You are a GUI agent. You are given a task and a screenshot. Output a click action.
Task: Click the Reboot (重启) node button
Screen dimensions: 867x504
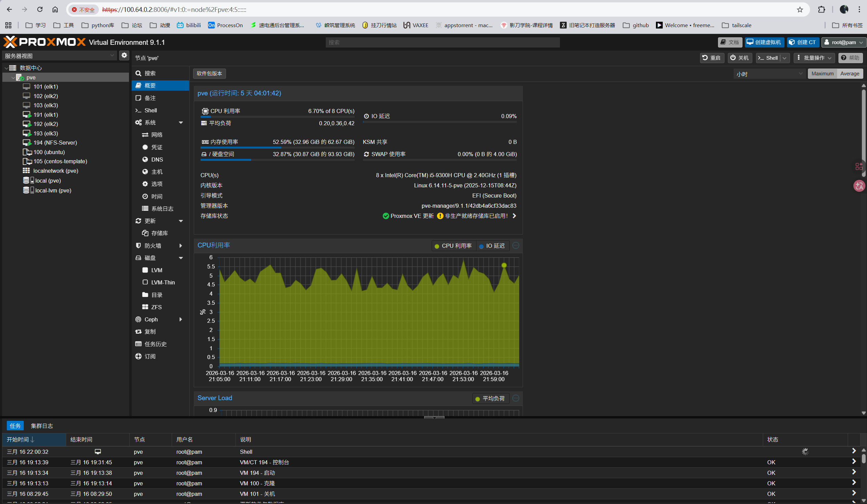pos(712,58)
